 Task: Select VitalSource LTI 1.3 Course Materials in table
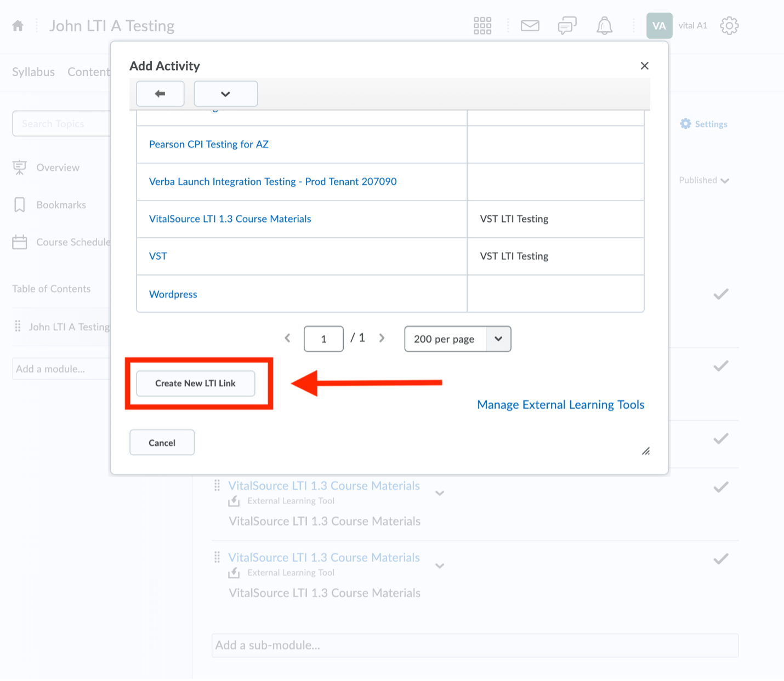coord(230,219)
